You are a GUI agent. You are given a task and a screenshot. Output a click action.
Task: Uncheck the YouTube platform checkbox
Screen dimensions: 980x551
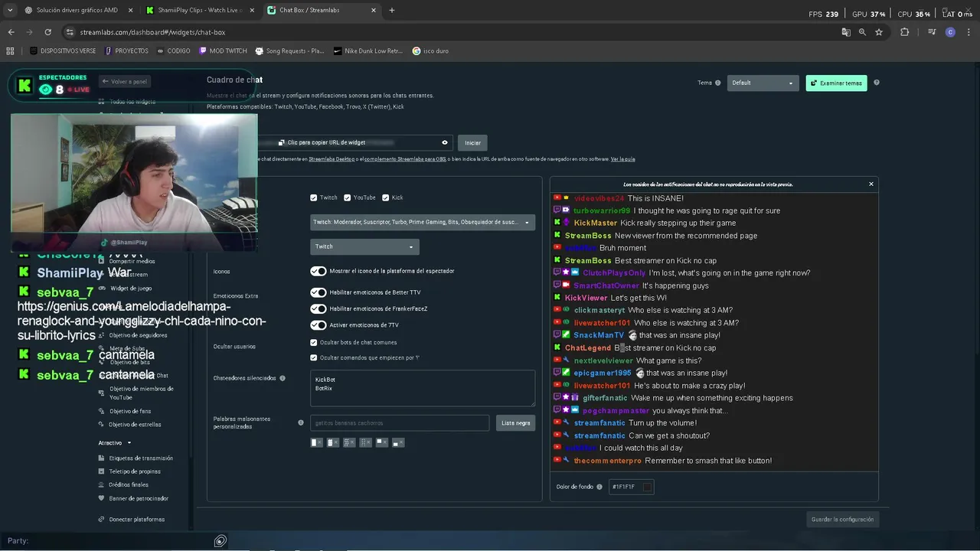[348, 197]
